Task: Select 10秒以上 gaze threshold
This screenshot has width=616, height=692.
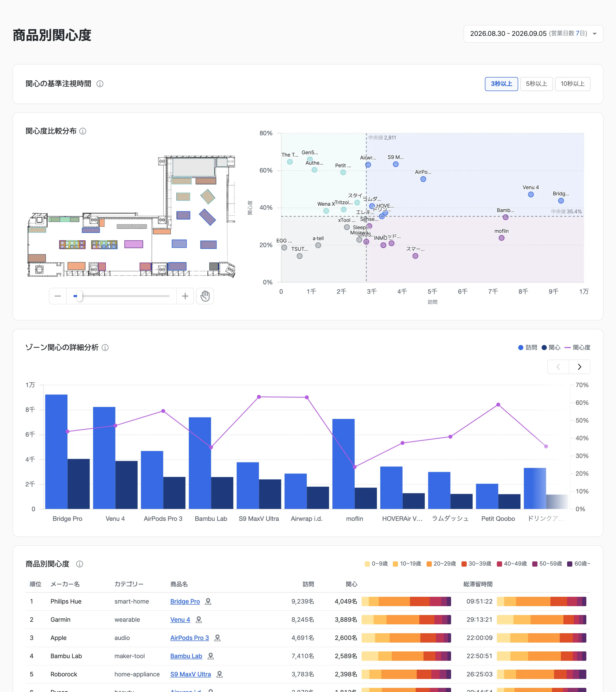Action: (x=573, y=84)
